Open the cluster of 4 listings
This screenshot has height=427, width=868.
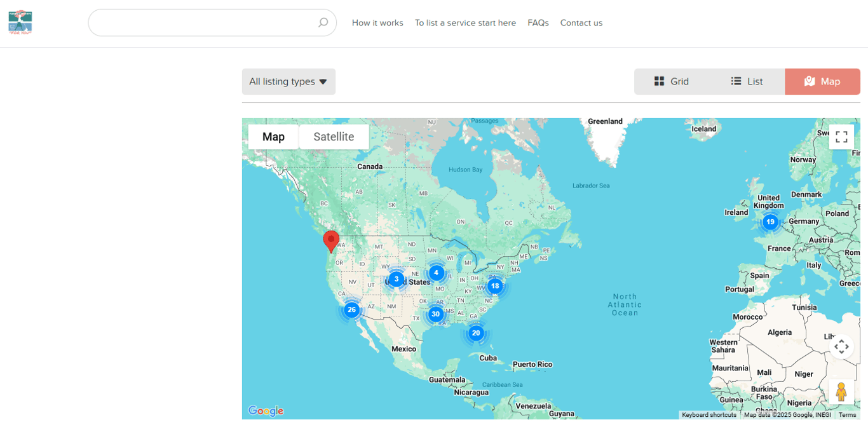(436, 273)
